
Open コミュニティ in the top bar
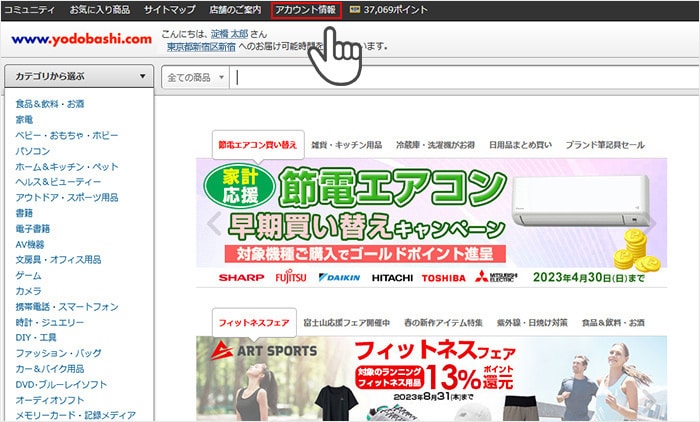tap(29, 9)
